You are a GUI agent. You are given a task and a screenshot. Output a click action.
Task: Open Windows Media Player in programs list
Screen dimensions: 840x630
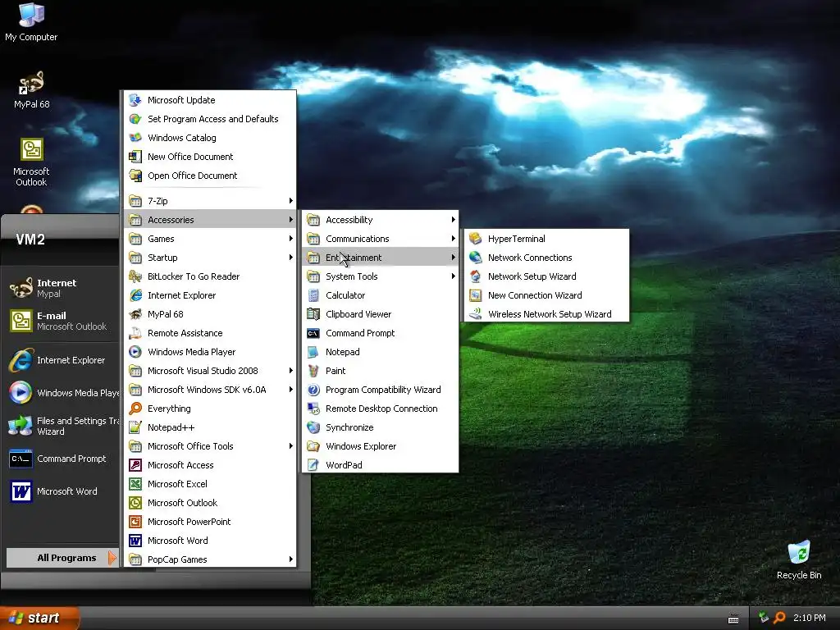210,351
